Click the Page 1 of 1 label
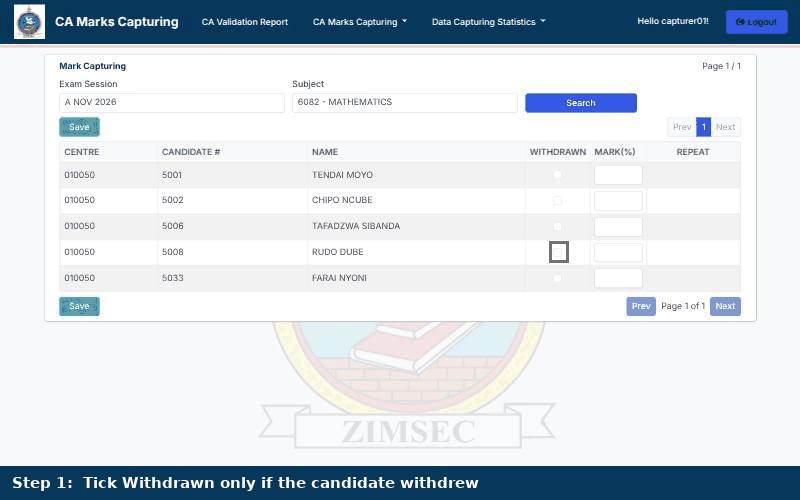This screenshot has height=500, width=800. [x=683, y=306]
